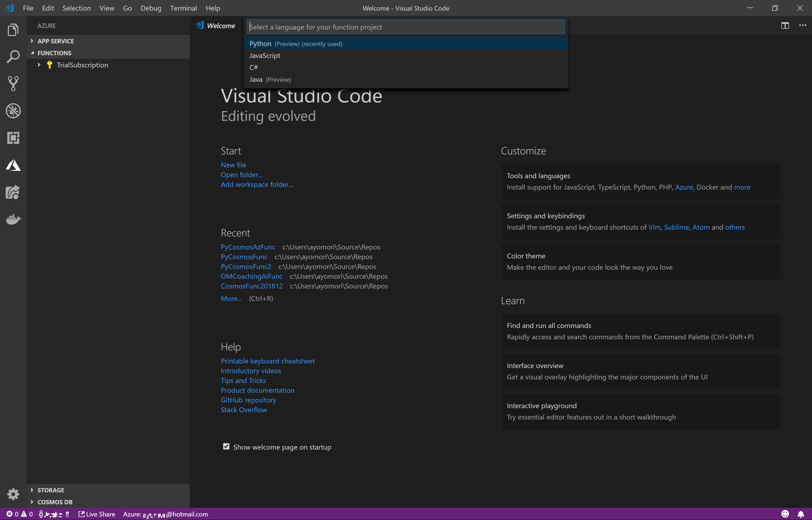
Task: Expand the COSMOS DB section
Action: pyautogui.click(x=55, y=502)
